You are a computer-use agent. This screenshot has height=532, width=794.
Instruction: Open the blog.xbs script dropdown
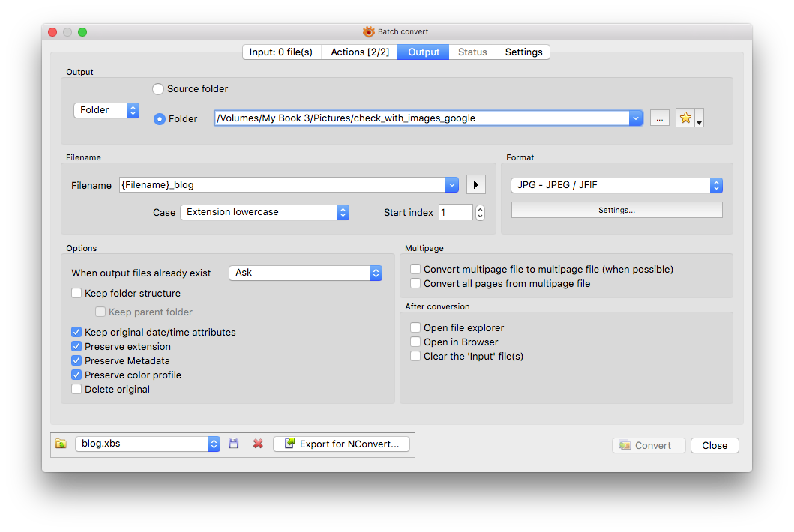[148, 444]
